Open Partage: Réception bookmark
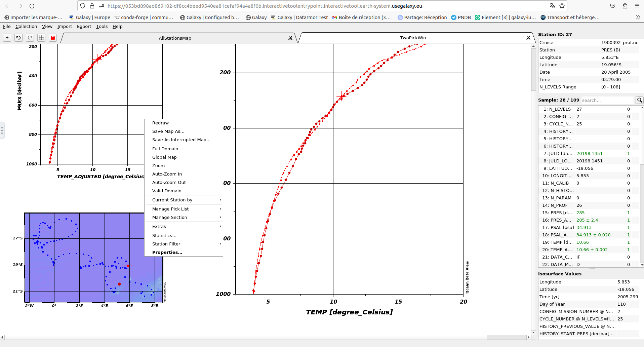The width and height of the screenshot is (644, 347). coord(422,17)
